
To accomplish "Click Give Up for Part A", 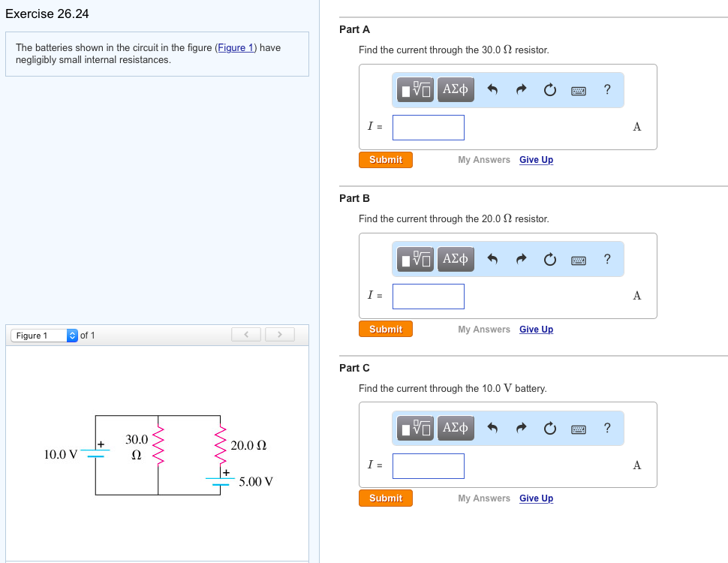I will 536,159.
